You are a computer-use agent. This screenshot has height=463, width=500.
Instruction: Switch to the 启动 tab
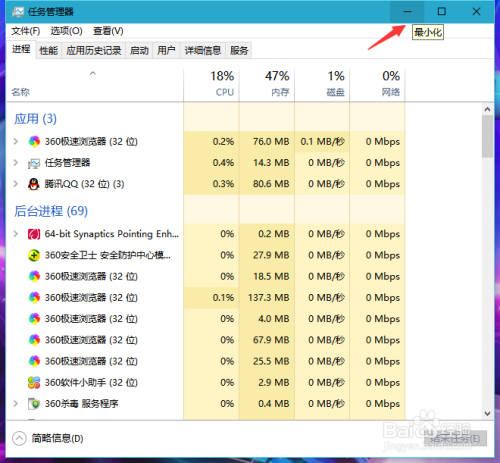[139, 51]
